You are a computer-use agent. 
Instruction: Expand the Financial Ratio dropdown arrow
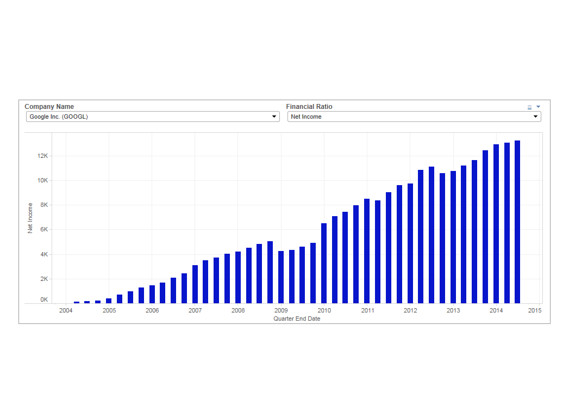pyautogui.click(x=535, y=116)
